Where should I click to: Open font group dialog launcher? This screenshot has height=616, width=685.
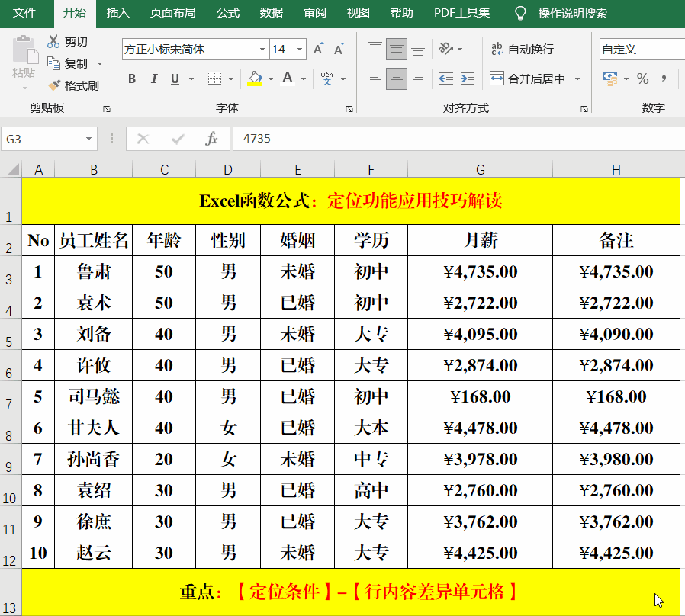(x=349, y=109)
